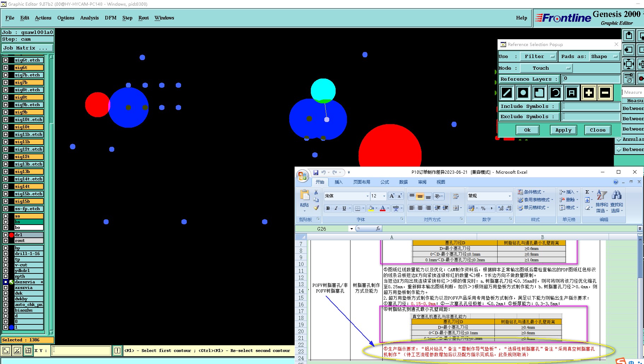Click the Wrap Text icon in Excel

[x=456, y=196]
